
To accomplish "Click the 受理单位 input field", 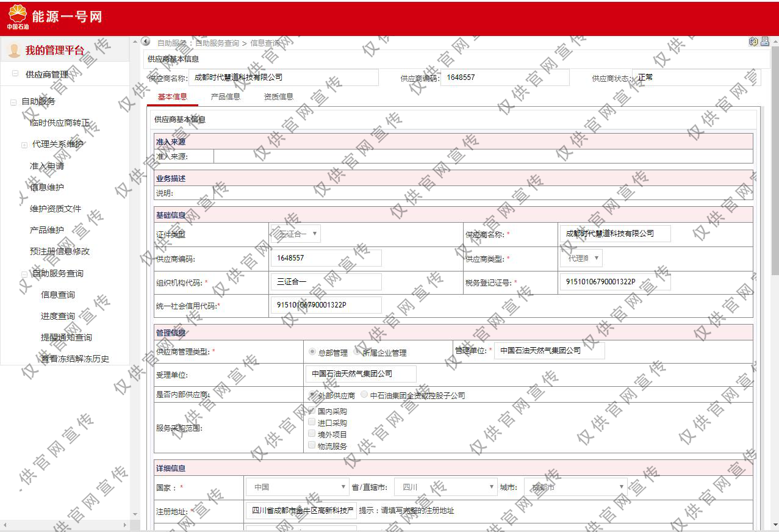I will click(x=361, y=374).
